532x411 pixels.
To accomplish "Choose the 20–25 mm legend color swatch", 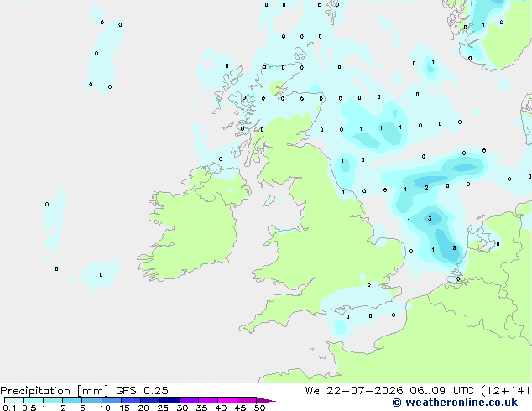I will pyautogui.click(x=149, y=400).
